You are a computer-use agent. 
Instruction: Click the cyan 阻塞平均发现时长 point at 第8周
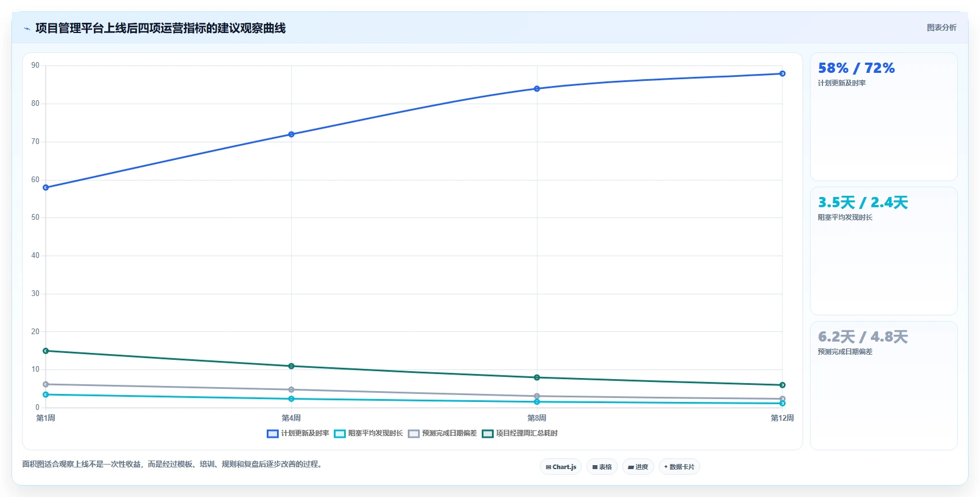tap(537, 402)
